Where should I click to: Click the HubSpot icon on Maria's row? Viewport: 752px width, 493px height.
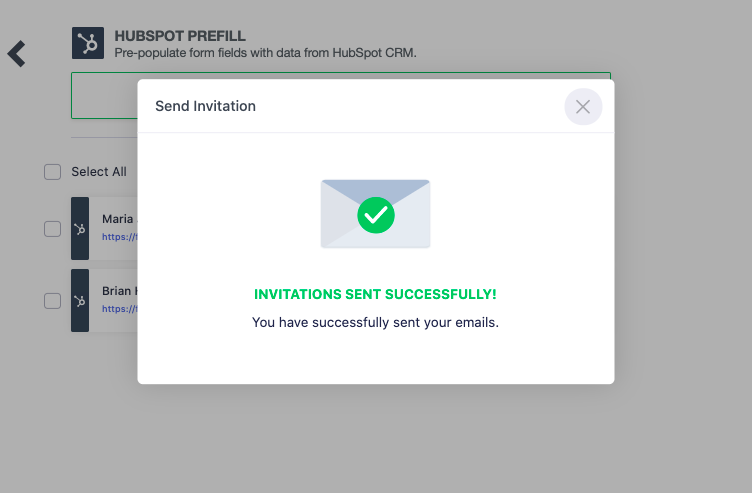click(80, 229)
